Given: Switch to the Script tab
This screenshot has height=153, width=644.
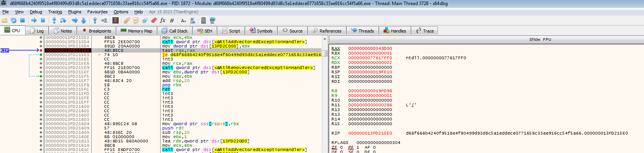Looking at the screenshot, I should (x=231, y=31).
